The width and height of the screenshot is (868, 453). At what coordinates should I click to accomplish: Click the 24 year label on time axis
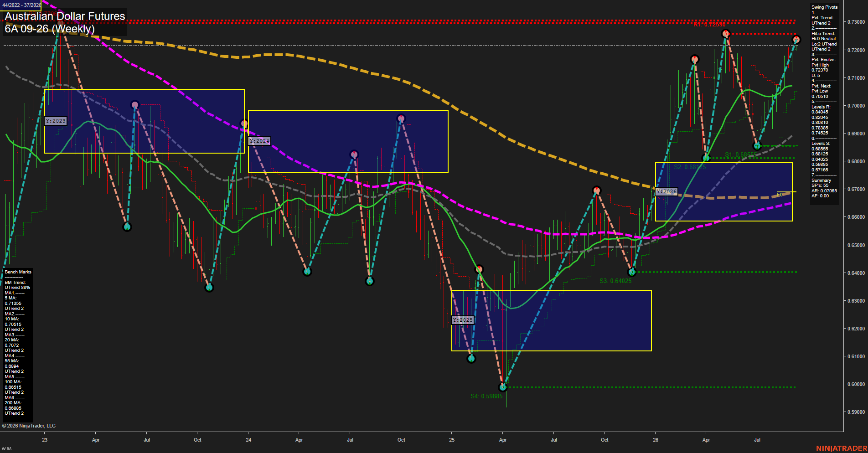tap(248, 440)
